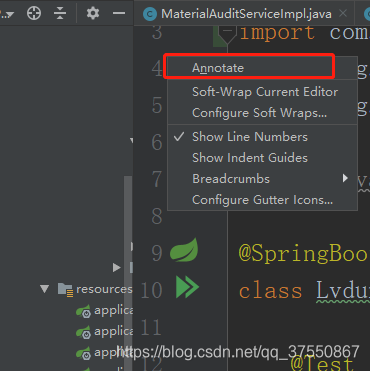Switch to MaterialAuditServiceImpl.java tab
This screenshot has width=370, height=371.
coord(246,14)
